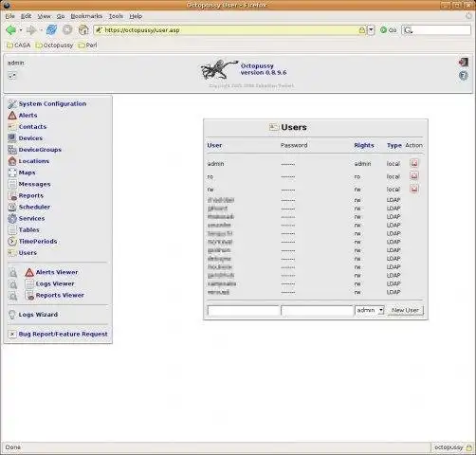Open the View menu
Image resolution: width=476 pixels, height=455 pixels.
point(44,16)
